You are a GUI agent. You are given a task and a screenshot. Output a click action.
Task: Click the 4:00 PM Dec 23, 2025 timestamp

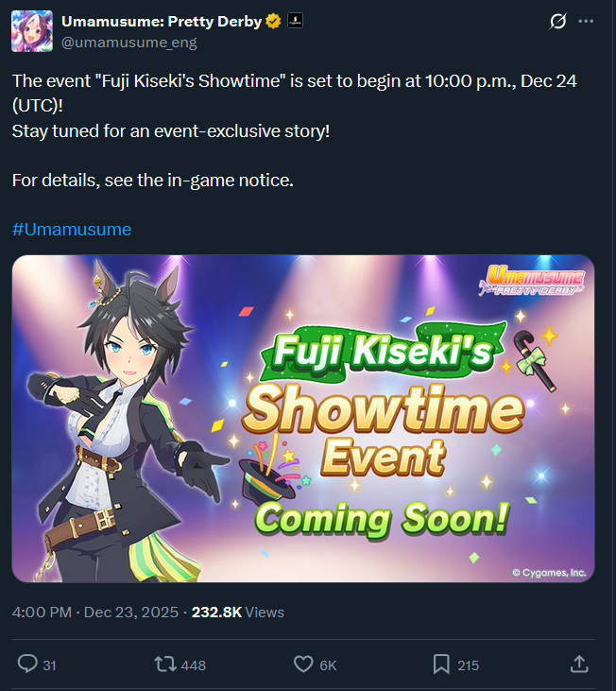(95, 613)
